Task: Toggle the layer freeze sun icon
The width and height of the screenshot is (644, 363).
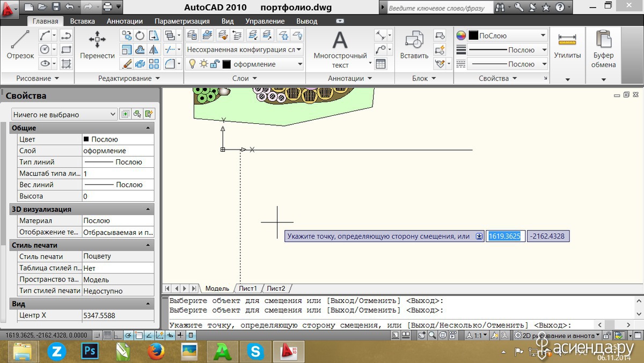Action: pos(203,64)
